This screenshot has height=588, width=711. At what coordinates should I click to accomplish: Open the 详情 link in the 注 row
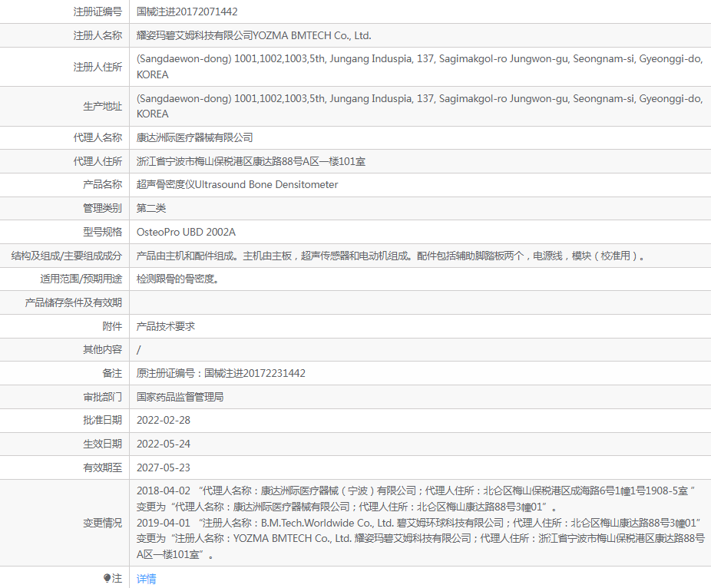pyautogui.click(x=146, y=579)
